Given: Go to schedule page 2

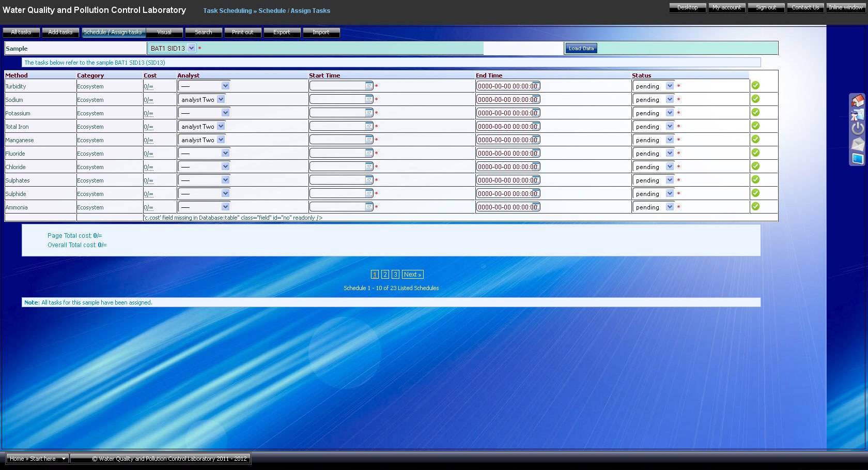Looking at the screenshot, I should (x=385, y=275).
